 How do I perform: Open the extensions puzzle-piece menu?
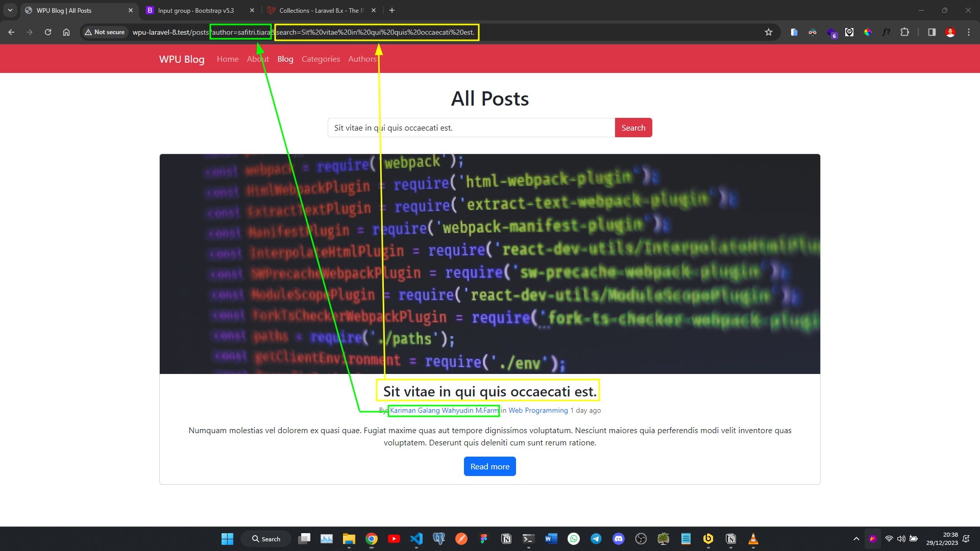(905, 32)
